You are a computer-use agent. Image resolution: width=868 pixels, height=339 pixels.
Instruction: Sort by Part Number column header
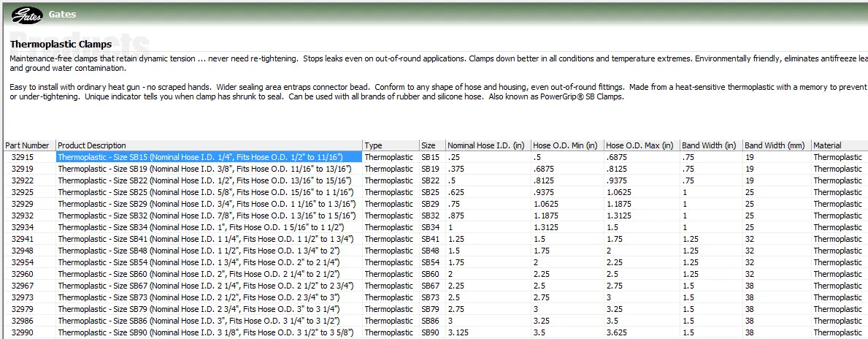(29, 145)
